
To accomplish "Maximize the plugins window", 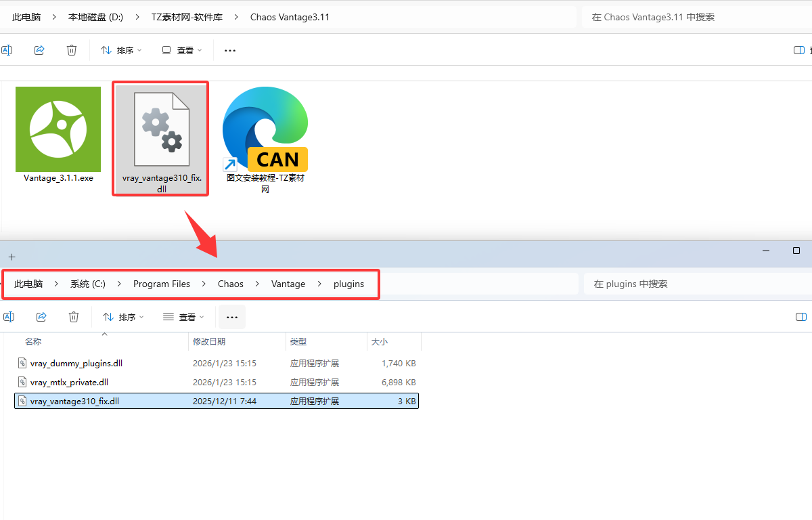I will (x=796, y=251).
